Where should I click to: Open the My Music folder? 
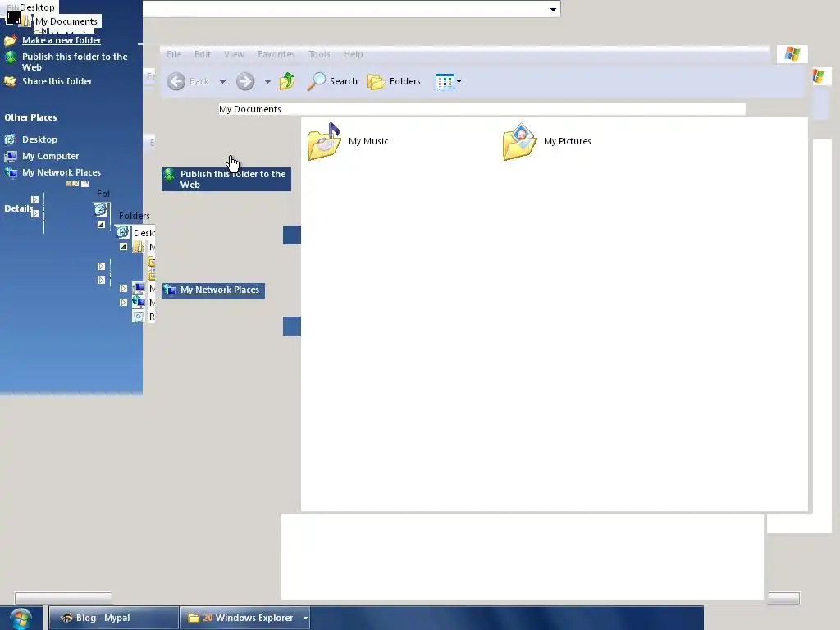pos(348,141)
